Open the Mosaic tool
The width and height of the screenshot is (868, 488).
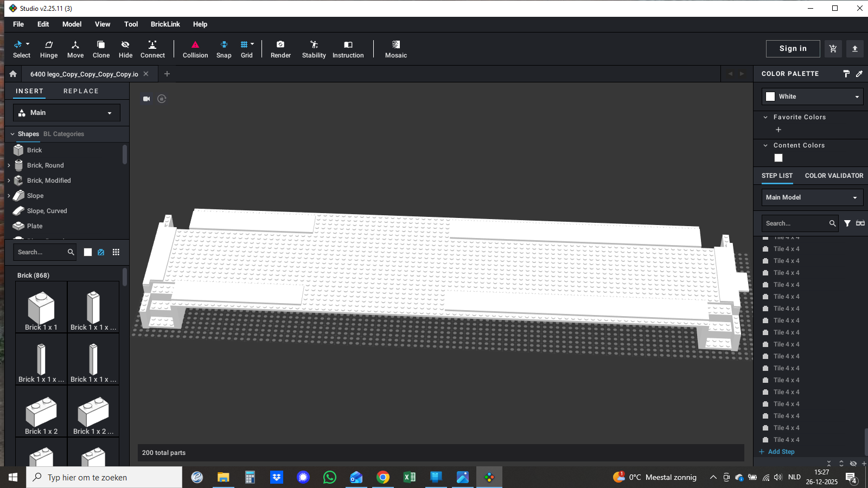pos(395,49)
